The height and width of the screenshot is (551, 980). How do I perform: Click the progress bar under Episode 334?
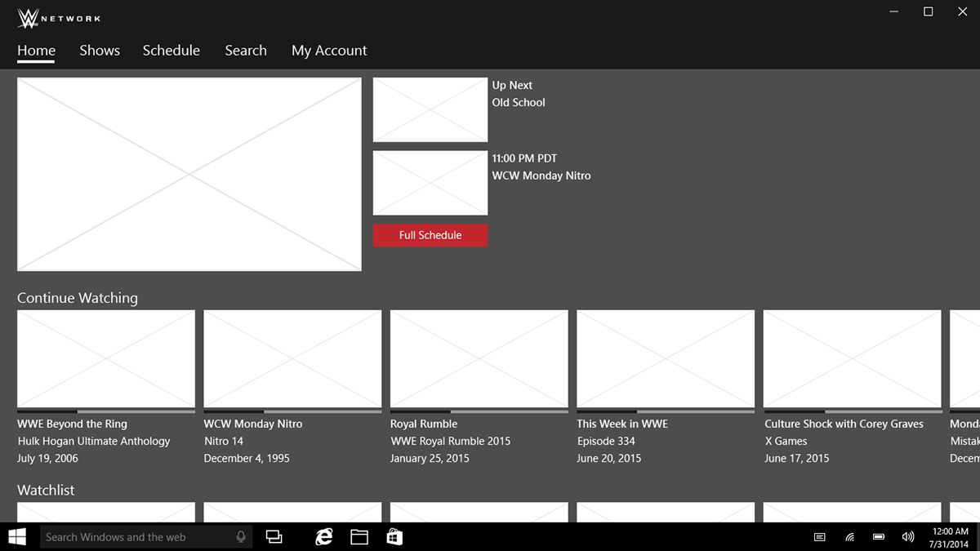[x=666, y=411]
